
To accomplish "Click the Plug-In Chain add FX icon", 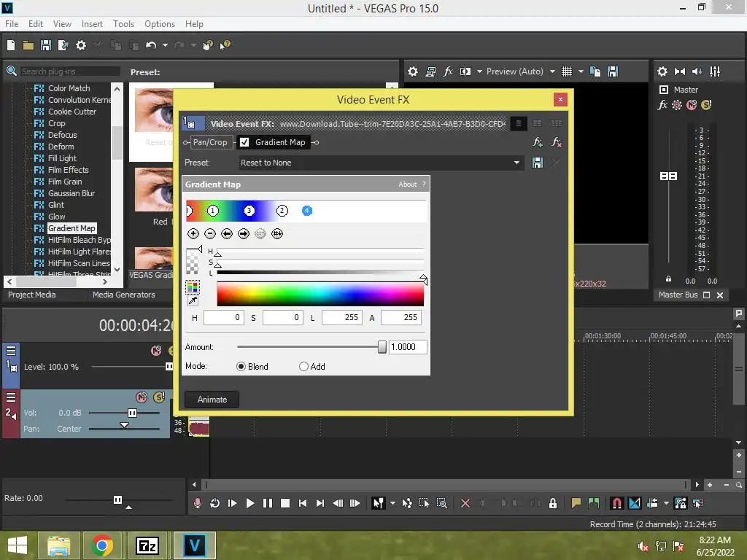I will (x=538, y=142).
